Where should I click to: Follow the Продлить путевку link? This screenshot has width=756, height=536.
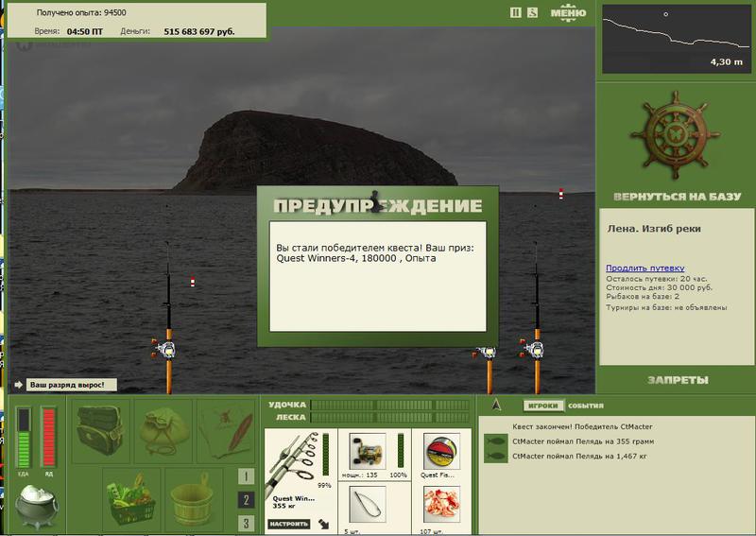645,268
